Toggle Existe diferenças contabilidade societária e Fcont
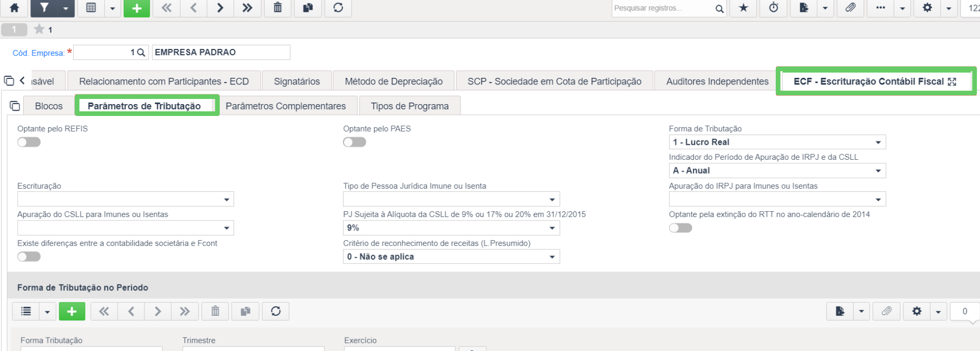The image size is (980, 351). [x=29, y=257]
